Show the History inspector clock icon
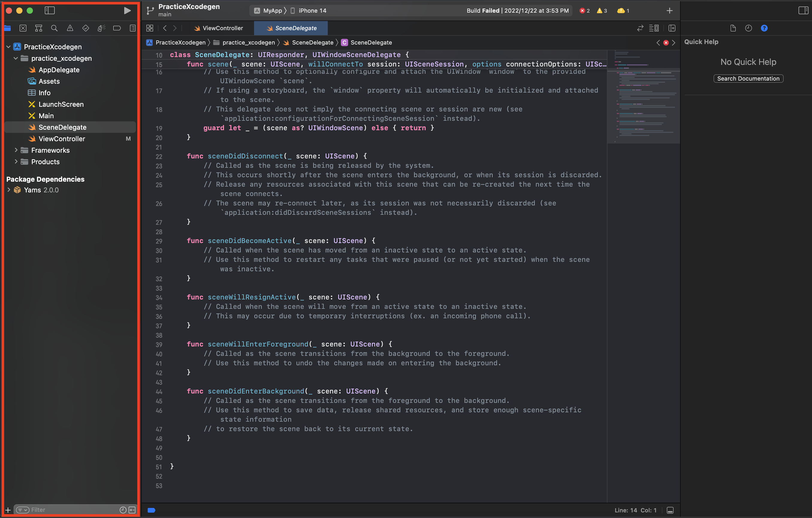This screenshot has height=518, width=812. point(748,28)
